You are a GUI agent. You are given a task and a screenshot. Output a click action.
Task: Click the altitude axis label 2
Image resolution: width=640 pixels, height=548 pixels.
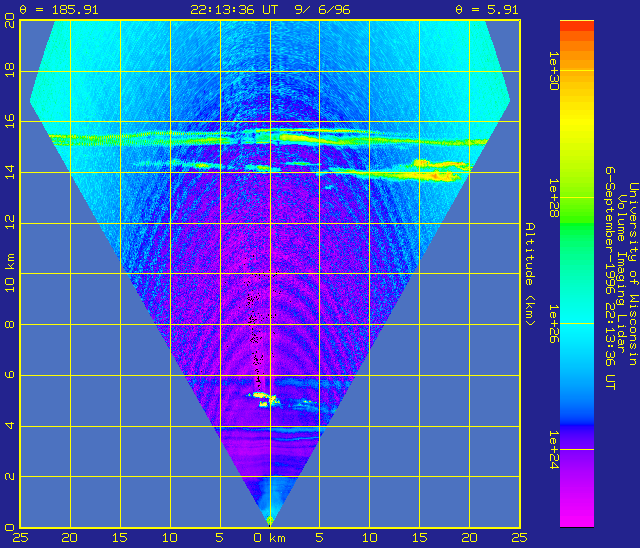10,476
